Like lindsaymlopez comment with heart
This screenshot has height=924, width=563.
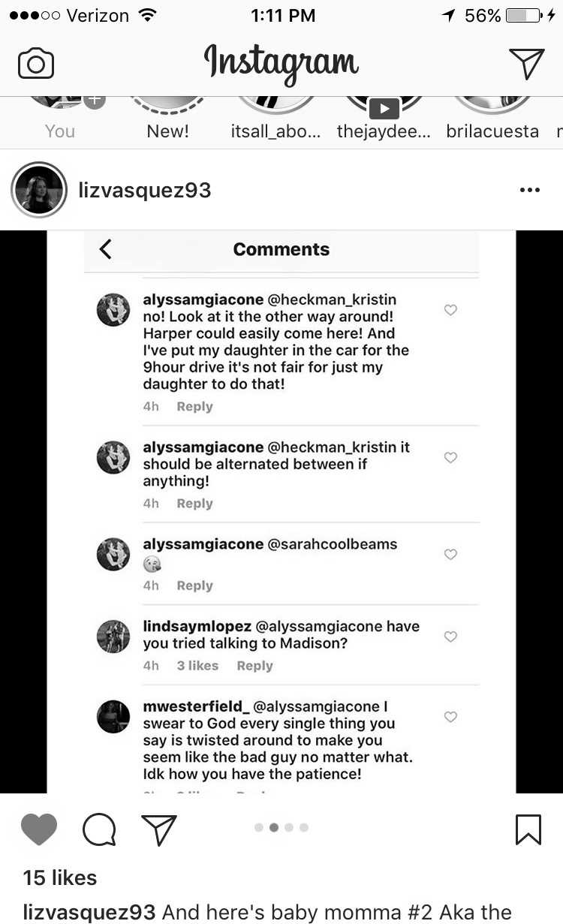tap(450, 637)
